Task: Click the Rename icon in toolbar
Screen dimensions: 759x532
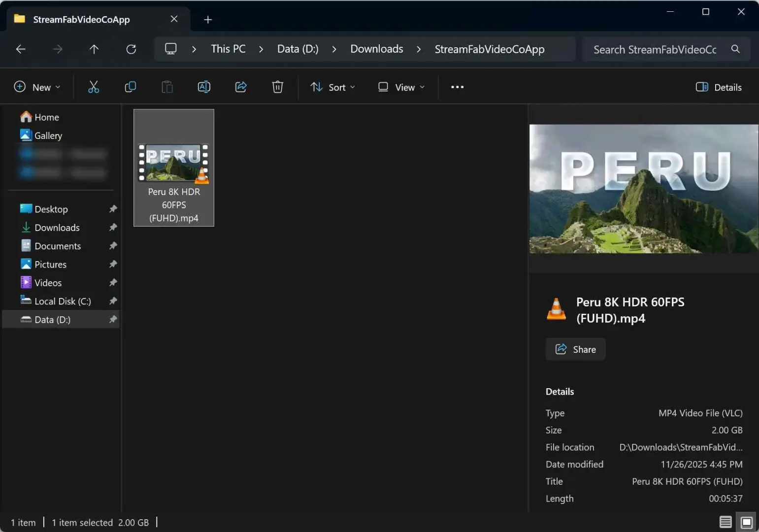Action: [x=204, y=87]
